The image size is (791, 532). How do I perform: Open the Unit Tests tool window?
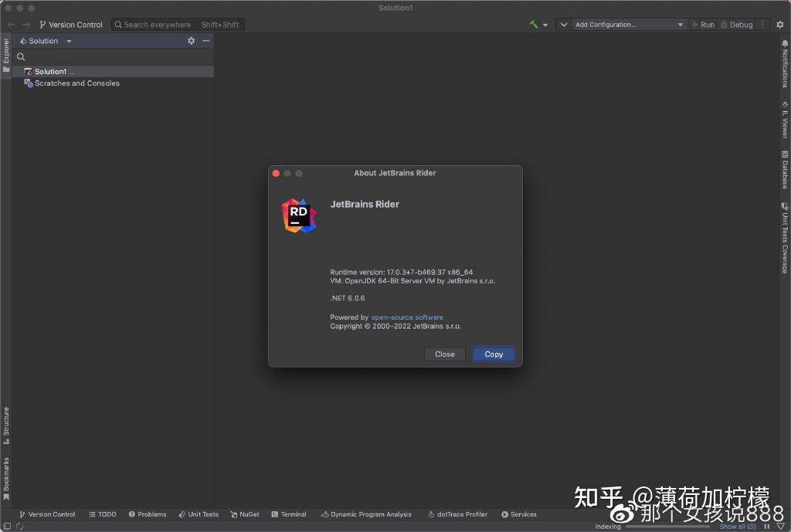point(199,514)
